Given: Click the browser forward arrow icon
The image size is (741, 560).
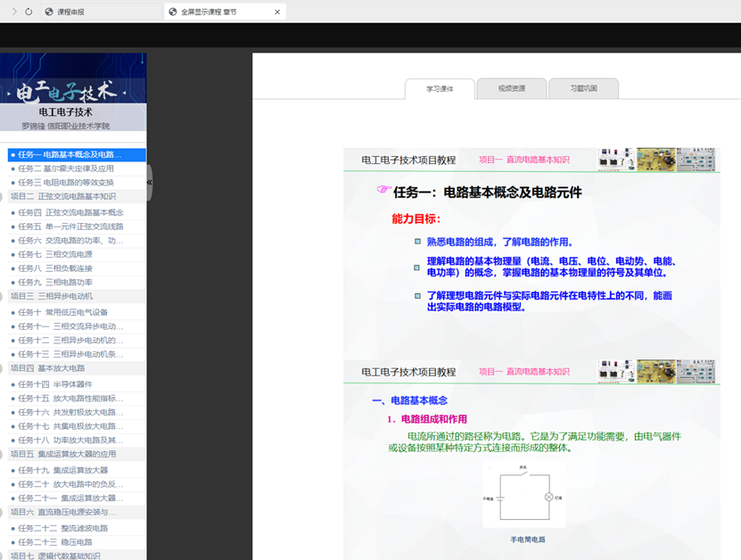Looking at the screenshot, I should coord(13,12).
